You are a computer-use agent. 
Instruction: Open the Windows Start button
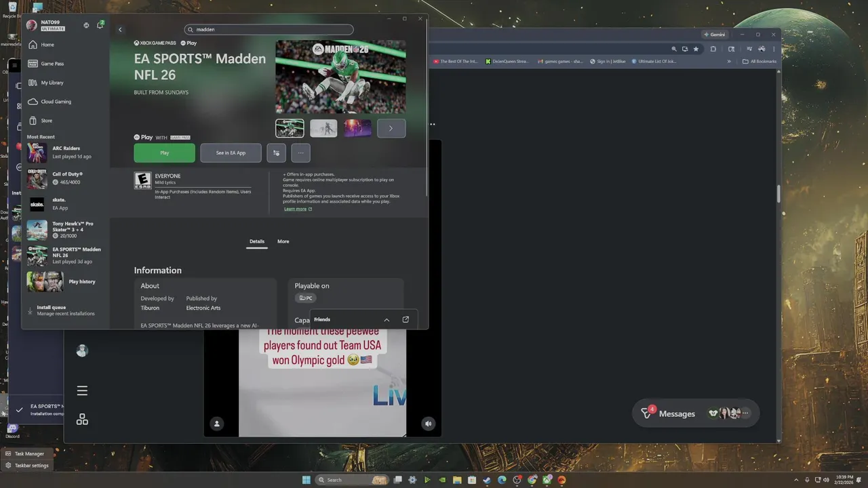click(306, 480)
